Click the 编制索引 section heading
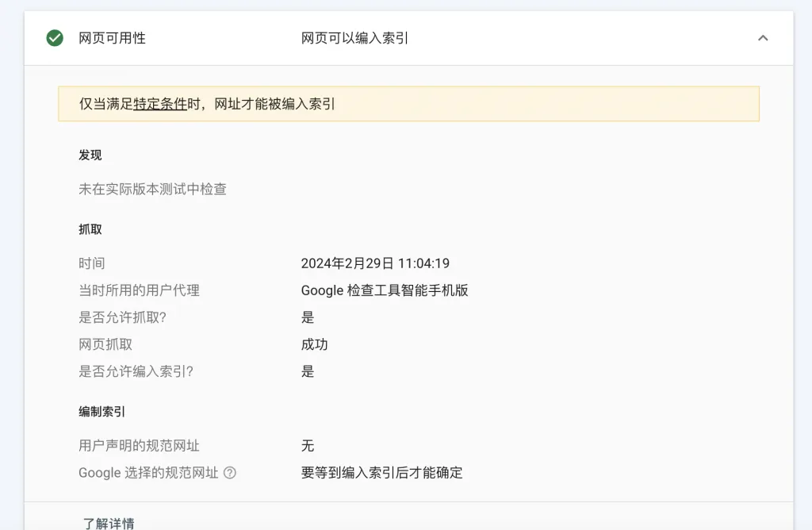 101,412
